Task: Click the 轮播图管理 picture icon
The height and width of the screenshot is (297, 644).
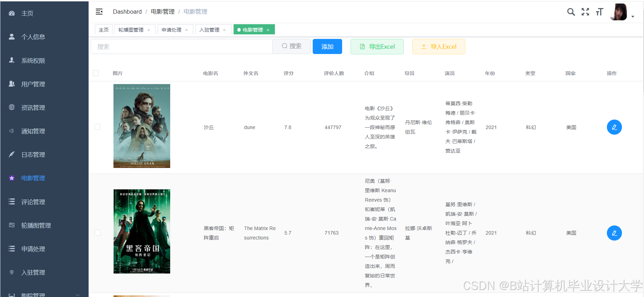Action: [12, 225]
